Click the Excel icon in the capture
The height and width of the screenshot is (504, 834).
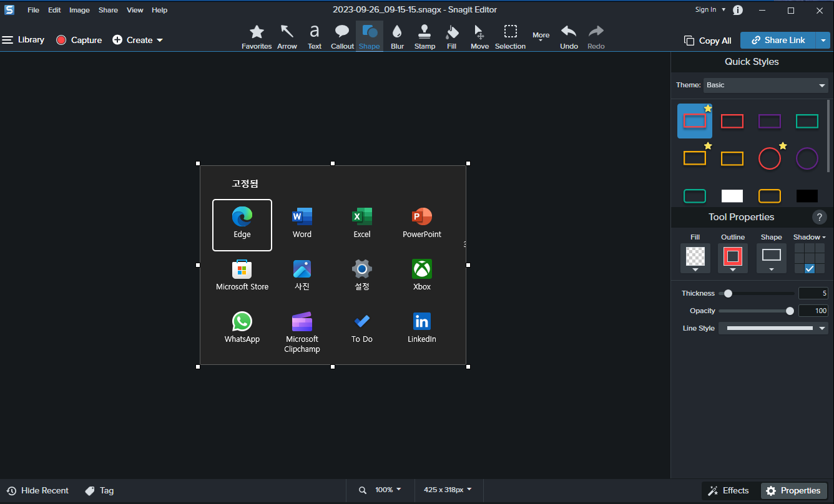pos(362,217)
